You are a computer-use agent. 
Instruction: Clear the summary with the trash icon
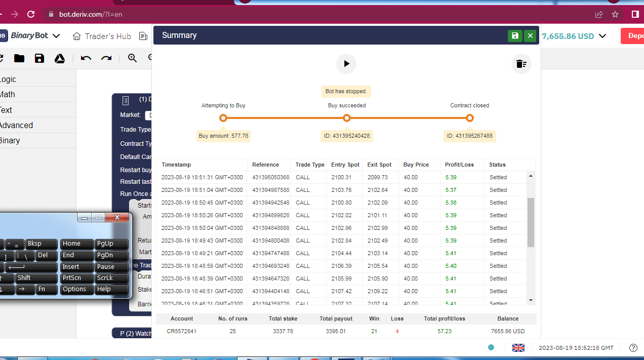[521, 64]
